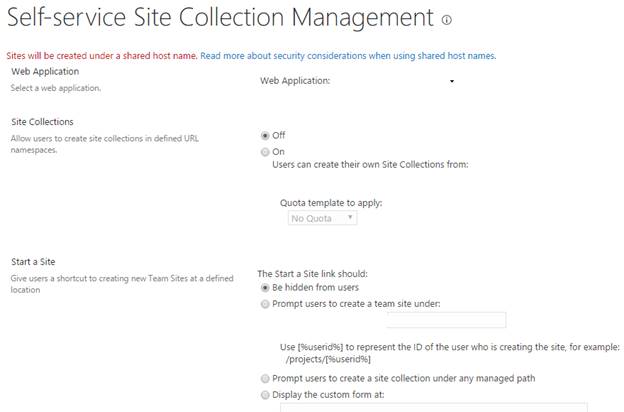Choose 'Prompt users to create a team site under'
Viewport: 624px width, 412px height.
coord(265,304)
